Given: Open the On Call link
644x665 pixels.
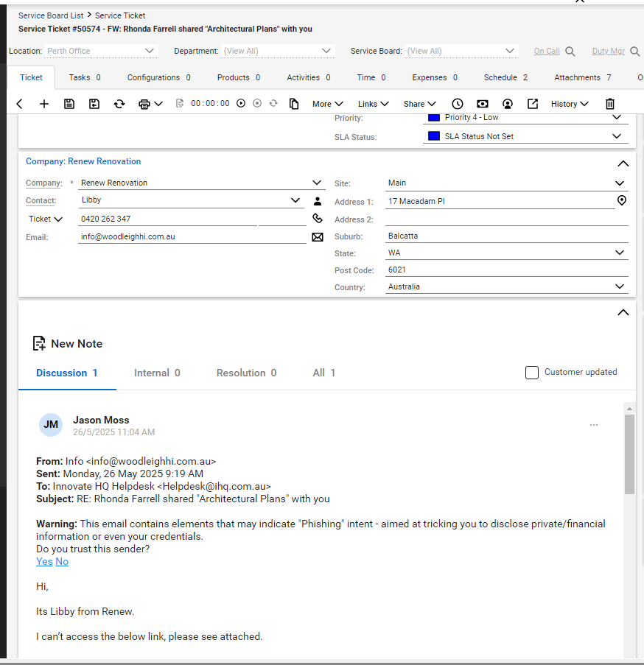Looking at the screenshot, I should 547,51.
